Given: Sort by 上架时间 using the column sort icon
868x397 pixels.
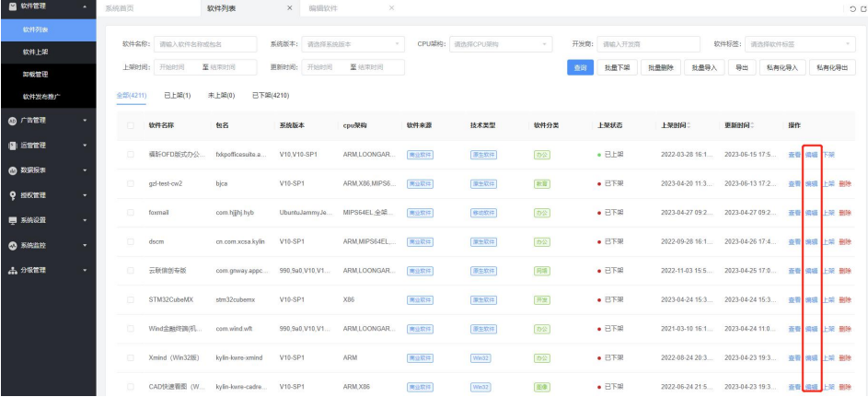Looking at the screenshot, I should click(x=690, y=125).
